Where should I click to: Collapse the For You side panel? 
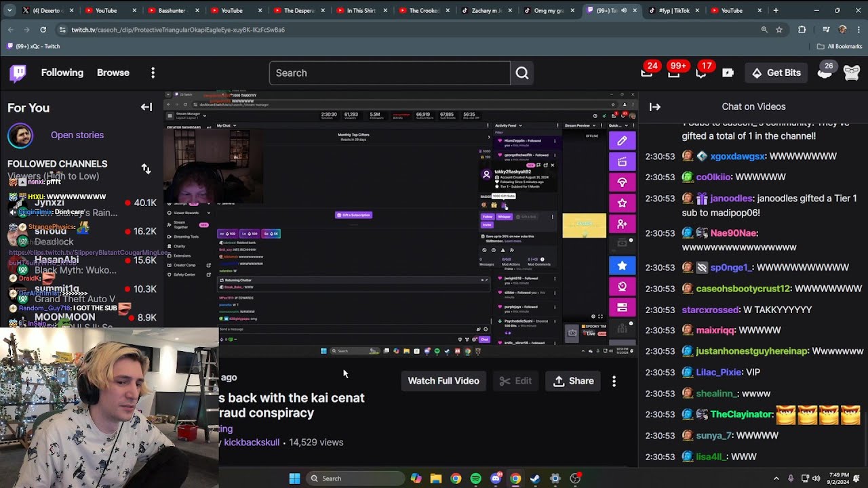click(146, 107)
